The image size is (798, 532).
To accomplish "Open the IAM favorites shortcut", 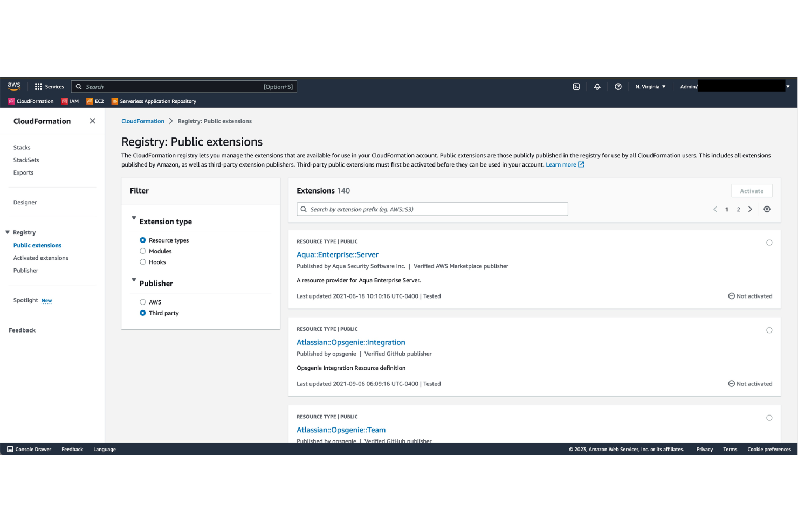I will tap(70, 101).
